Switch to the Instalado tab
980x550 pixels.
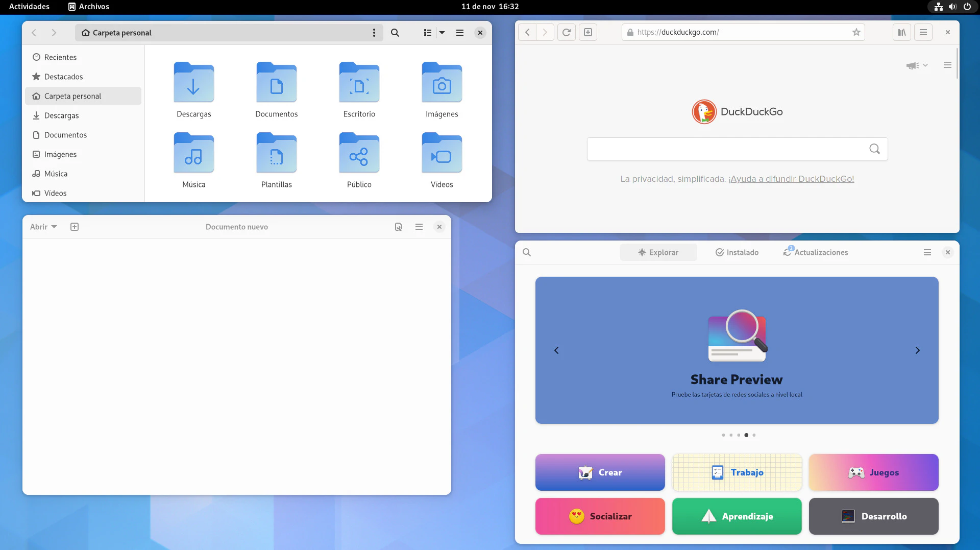(737, 252)
